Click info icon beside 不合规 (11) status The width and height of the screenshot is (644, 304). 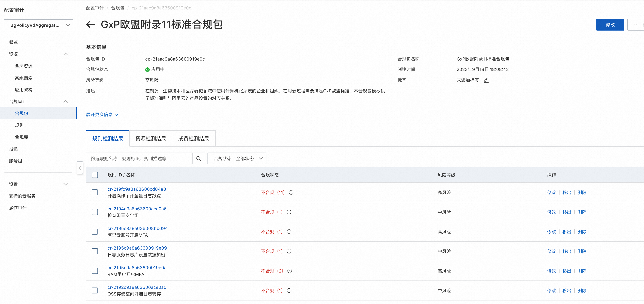(x=291, y=192)
